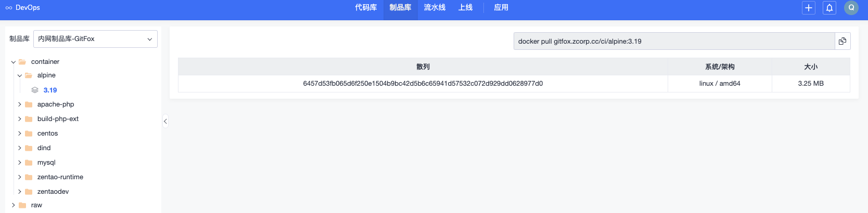Viewport: 868px width, 213px height.
Task: Select the centos tree label
Action: [x=47, y=134]
